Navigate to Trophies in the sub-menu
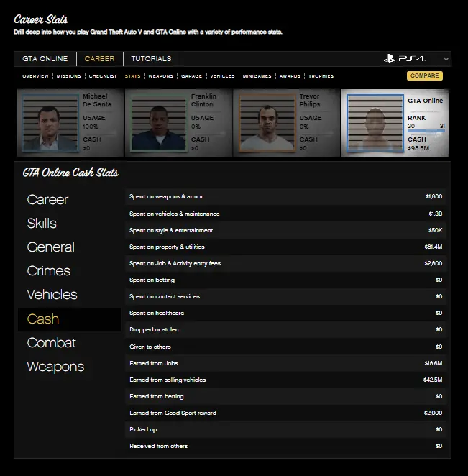The width and height of the screenshot is (468, 476). pos(321,76)
